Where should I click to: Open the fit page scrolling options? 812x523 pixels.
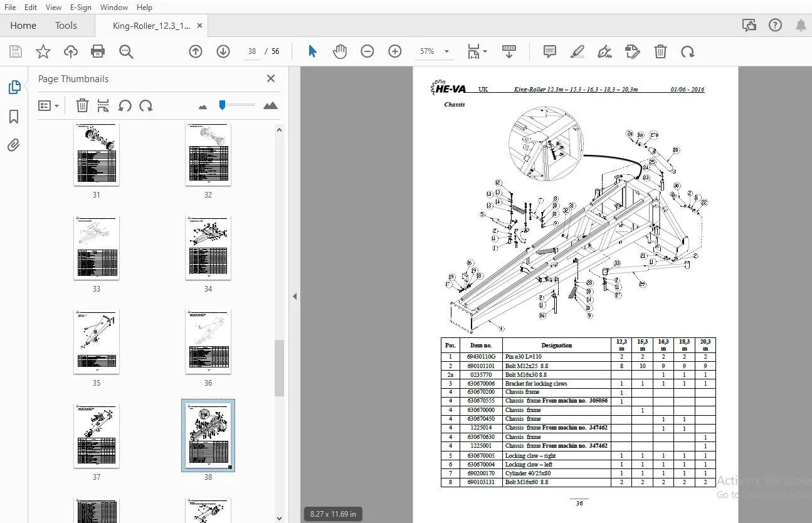point(477,51)
